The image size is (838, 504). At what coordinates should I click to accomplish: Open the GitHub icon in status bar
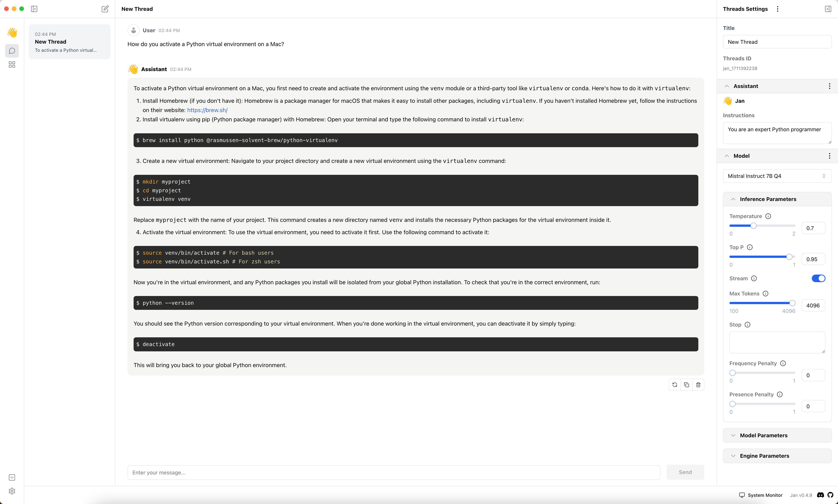(x=831, y=495)
